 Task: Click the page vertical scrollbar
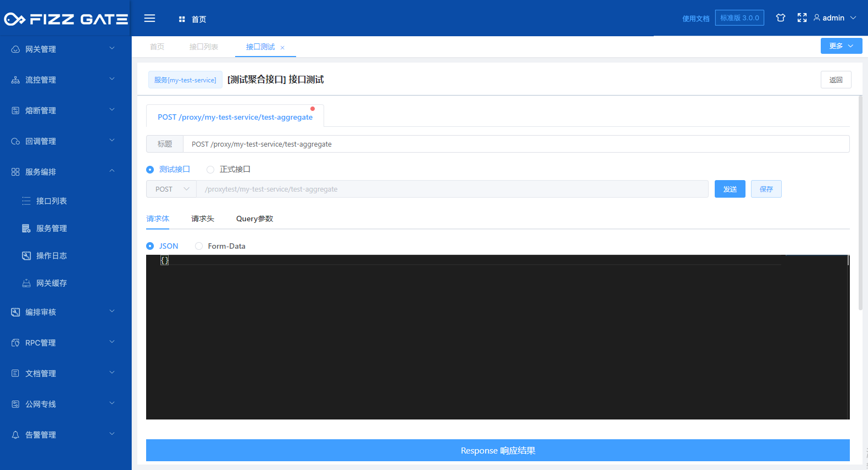[x=860, y=203]
